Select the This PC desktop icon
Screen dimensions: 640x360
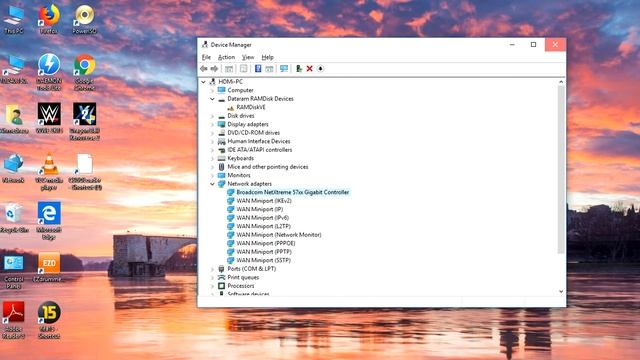coord(14,19)
